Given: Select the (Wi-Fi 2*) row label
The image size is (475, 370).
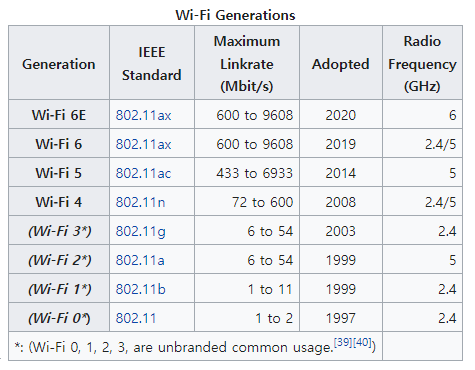Looking at the screenshot, I should [x=59, y=260].
